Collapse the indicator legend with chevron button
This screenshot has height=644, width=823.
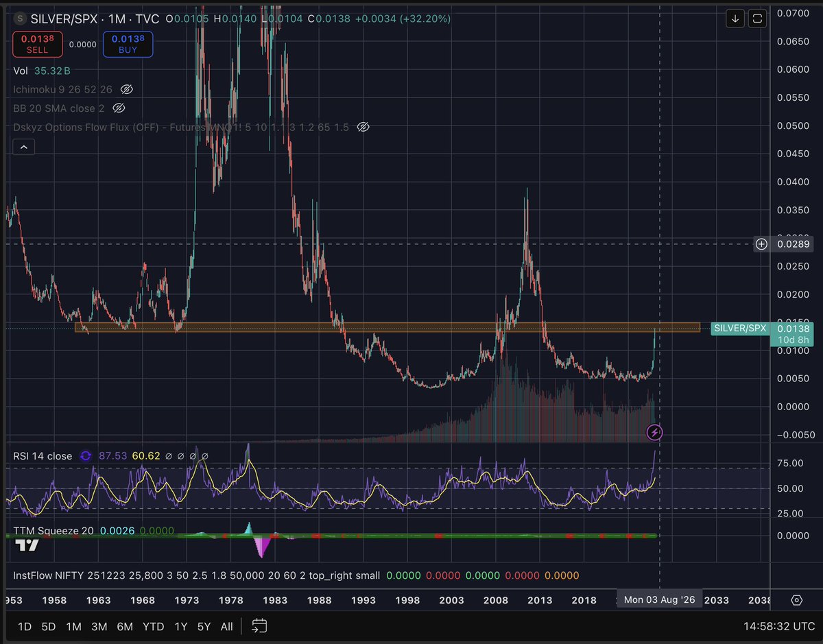23,147
